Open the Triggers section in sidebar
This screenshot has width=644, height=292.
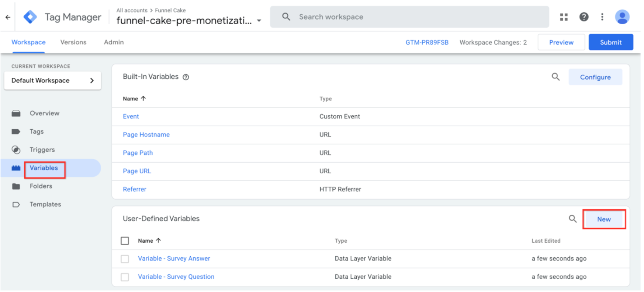(x=42, y=150)
